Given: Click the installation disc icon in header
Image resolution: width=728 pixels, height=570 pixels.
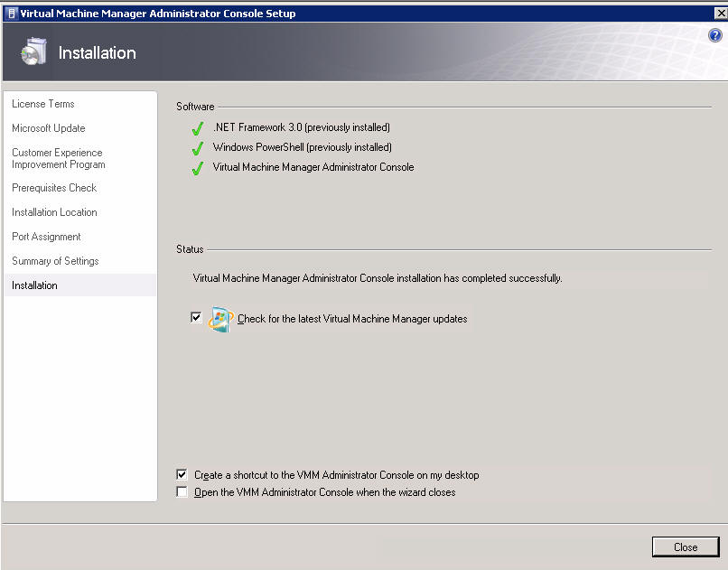Looking at the screenshot, I should (34, 51).
